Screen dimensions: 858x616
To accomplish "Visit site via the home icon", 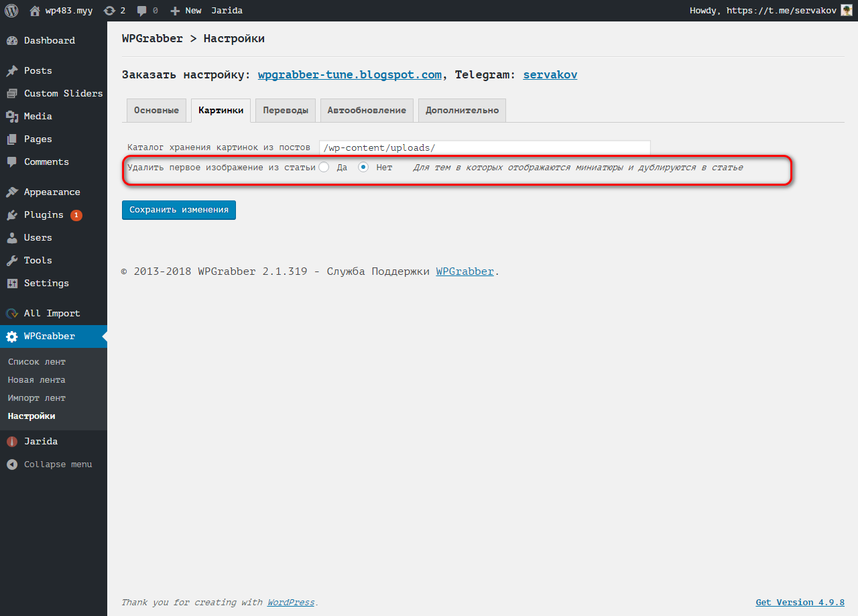I will click(35, 11).
